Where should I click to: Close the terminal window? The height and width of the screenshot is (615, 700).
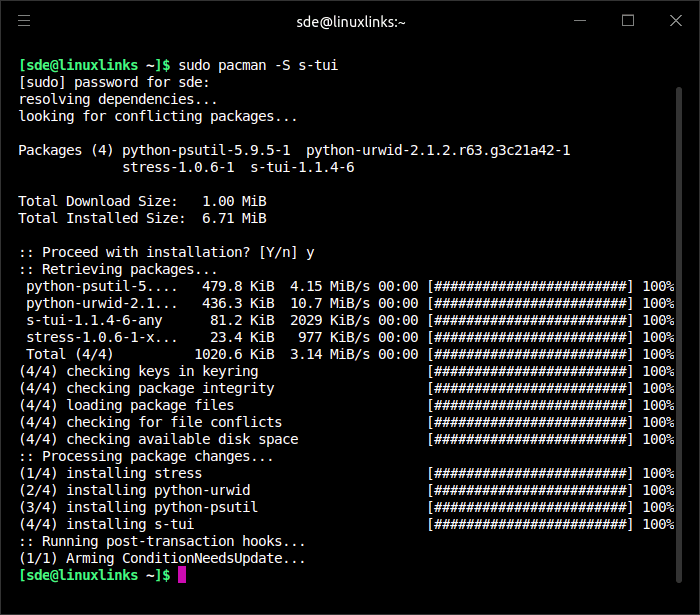(x=676, y=21)
